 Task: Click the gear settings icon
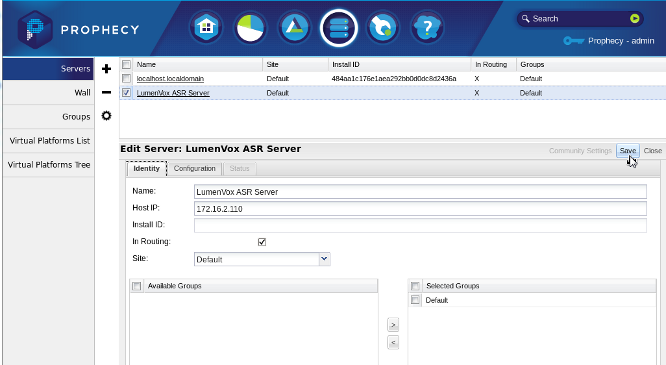[x=106, y=116]
